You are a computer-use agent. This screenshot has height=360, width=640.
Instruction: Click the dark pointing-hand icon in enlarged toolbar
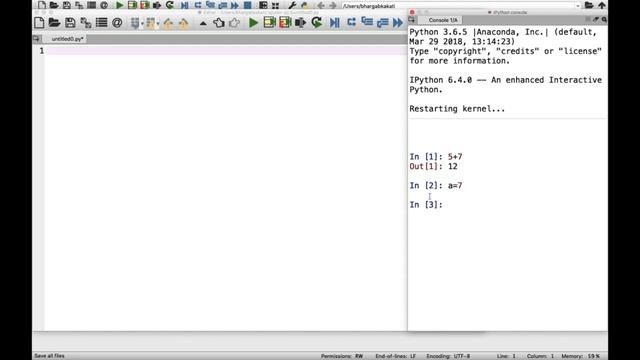click(x=219, y=22)
